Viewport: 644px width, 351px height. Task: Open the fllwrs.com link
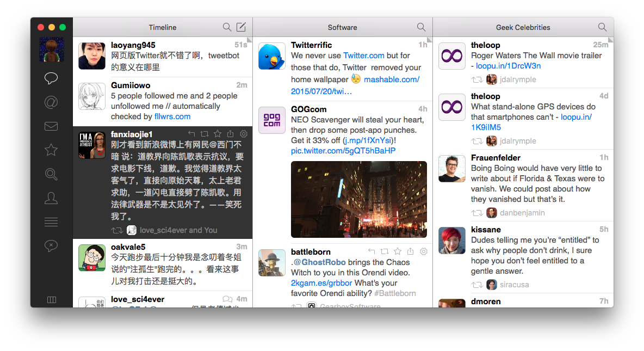(x=172, y=116)
